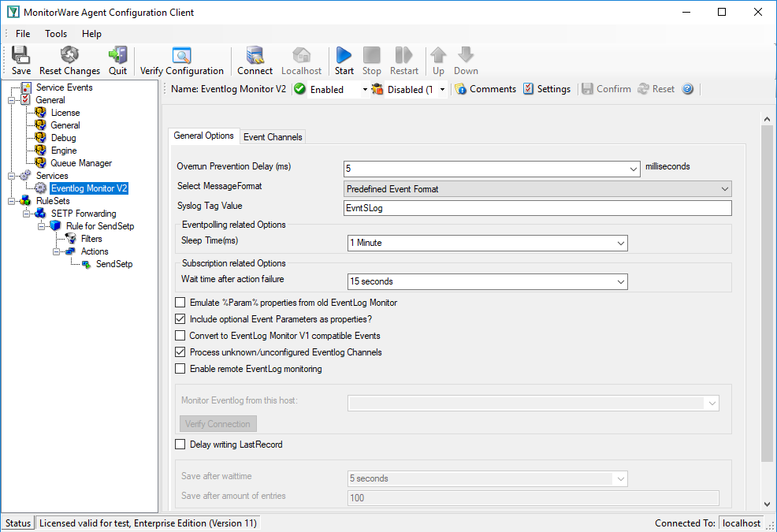This screenshot has width=777, height=532.
Task: Collapse the General tree node
Action: pyautogui.click(x=11, y=100)
